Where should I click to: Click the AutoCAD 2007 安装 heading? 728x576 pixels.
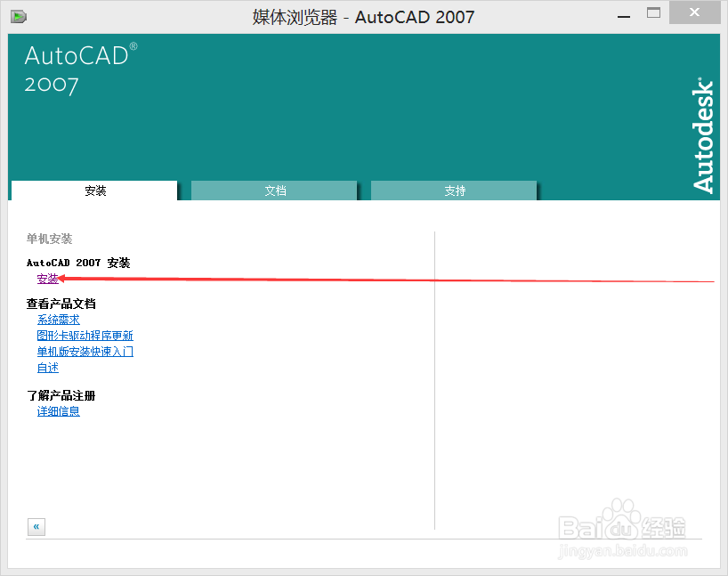pyautogui.click(x=78, y=263)
